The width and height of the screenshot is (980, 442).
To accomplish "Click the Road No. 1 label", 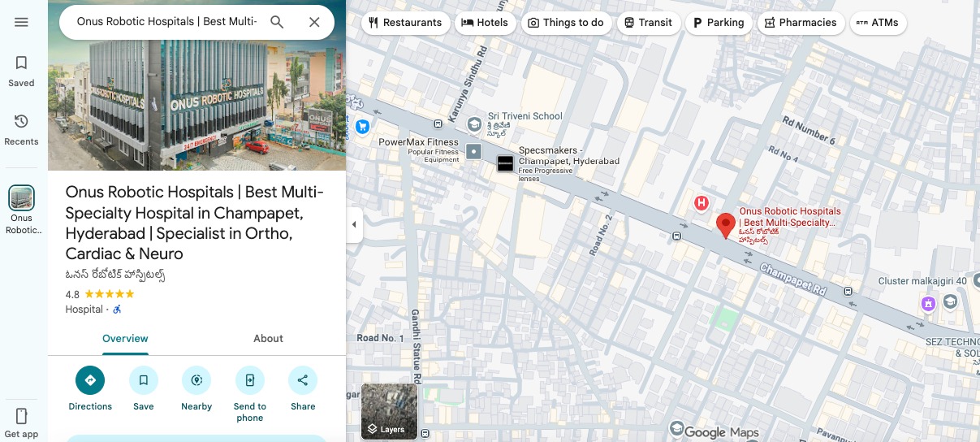I will (380, 338).
